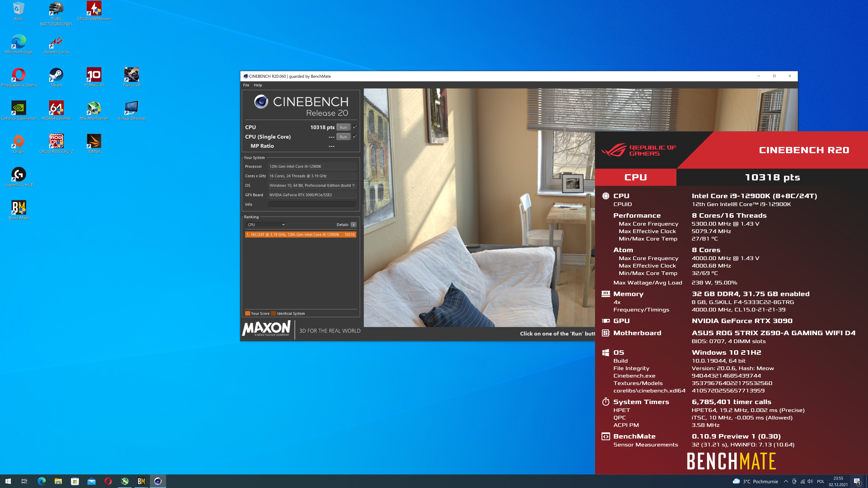Expand ranking Details arrow
The image size is (868, 488).
353,225
